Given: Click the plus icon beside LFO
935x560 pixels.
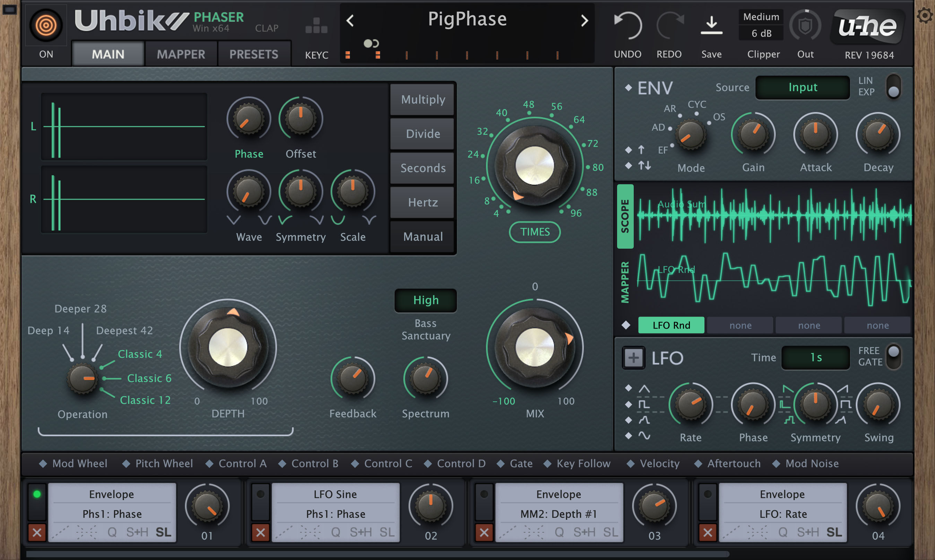Looking at the screenshot, I should [x=634, y=357].
